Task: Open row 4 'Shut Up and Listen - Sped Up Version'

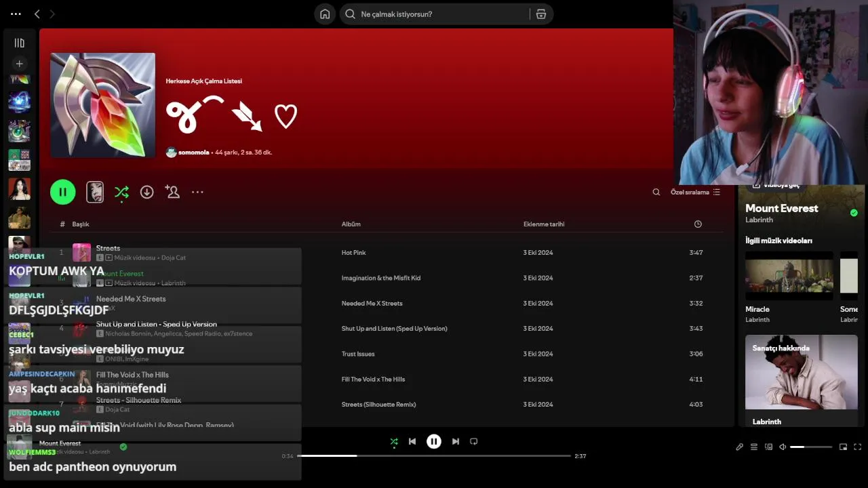Action: (x=157, y=324)
